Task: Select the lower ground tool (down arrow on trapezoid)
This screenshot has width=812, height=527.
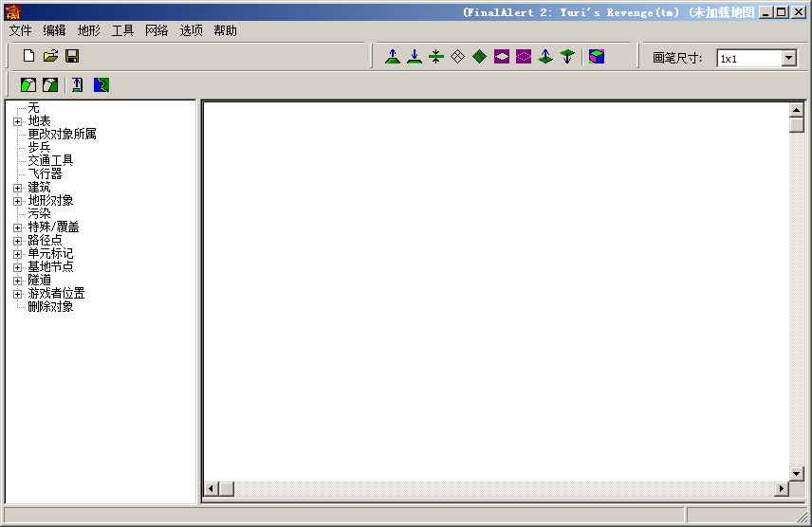Action: (415, 57)
